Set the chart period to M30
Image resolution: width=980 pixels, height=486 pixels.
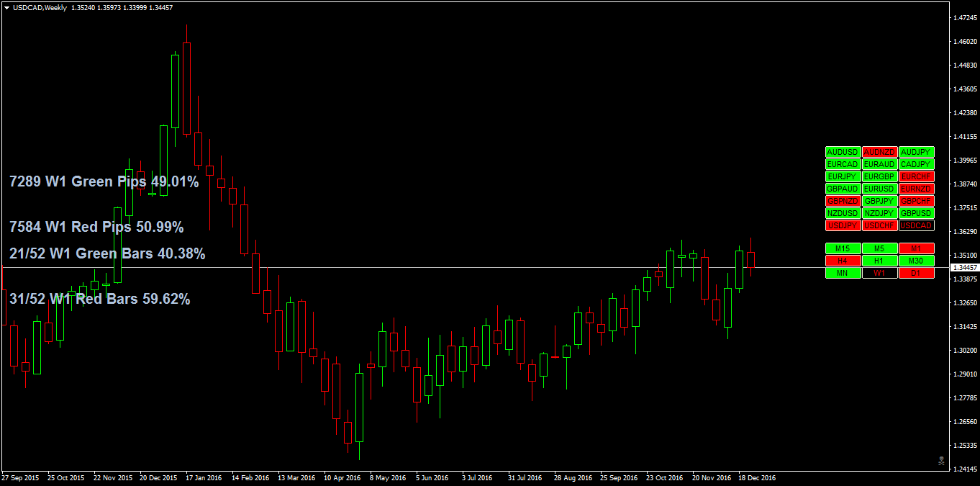(916, 261)
